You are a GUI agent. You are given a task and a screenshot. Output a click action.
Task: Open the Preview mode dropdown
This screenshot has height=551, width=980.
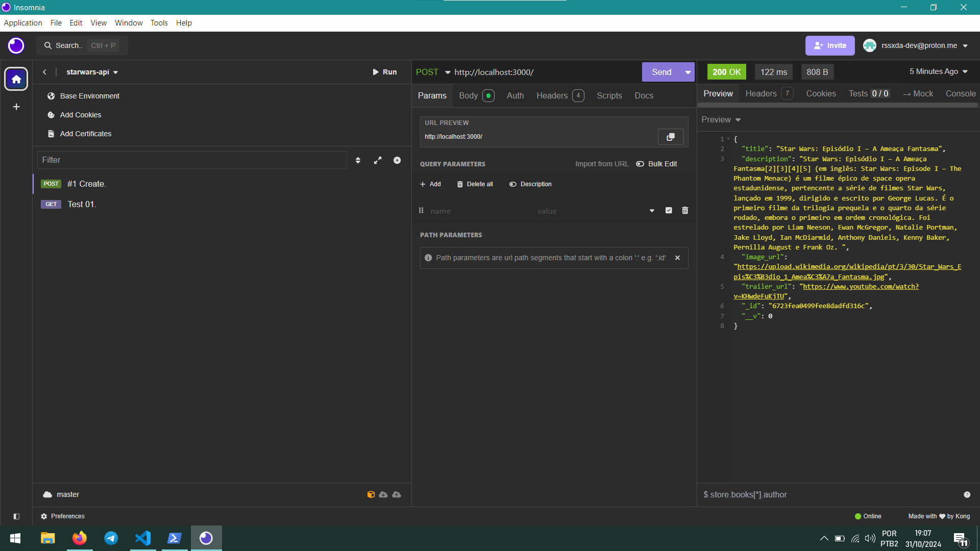721,119
